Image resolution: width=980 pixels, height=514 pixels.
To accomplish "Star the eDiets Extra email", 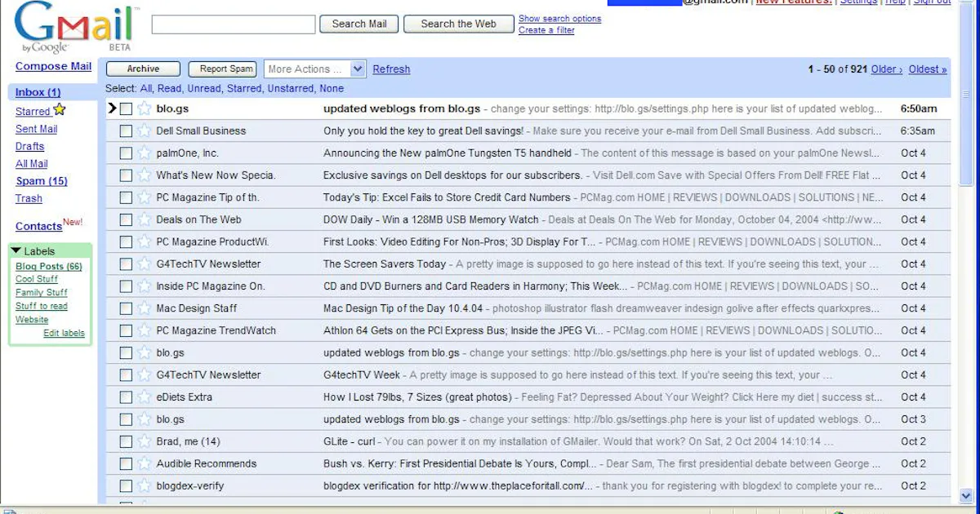I will 145,397.
